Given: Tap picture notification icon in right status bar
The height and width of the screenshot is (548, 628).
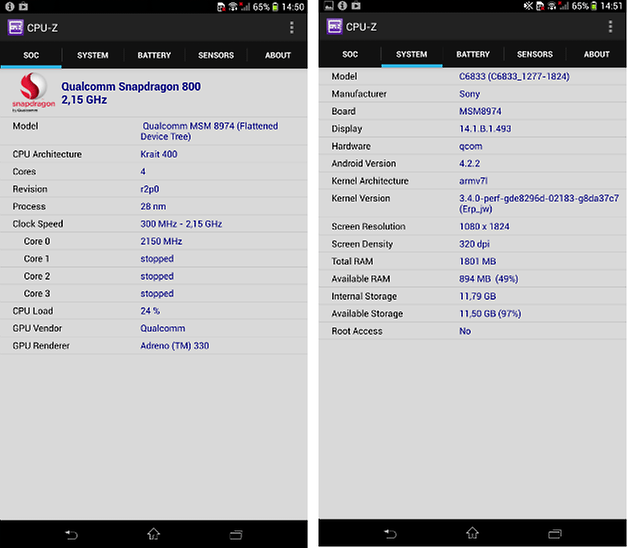Looking at the screenshot, I should [329, 6].
